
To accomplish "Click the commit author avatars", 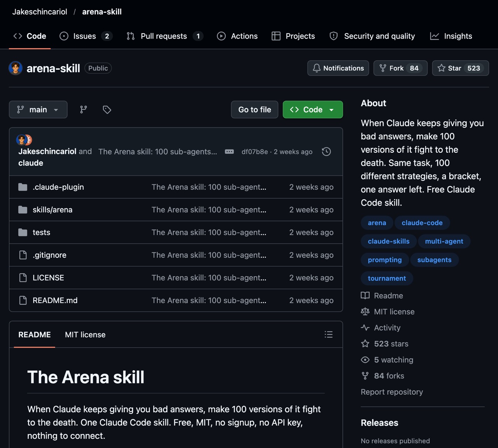I will 24,140.
